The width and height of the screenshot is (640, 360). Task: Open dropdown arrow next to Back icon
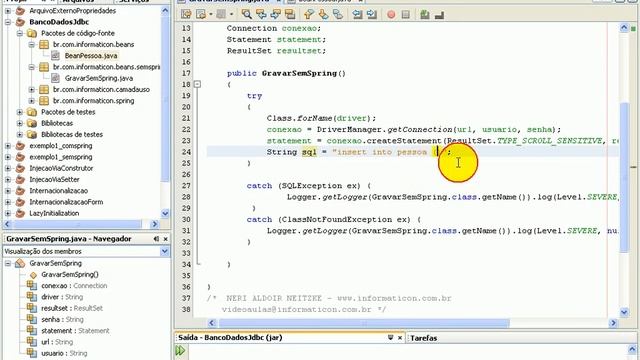click(x=211, y=14)
